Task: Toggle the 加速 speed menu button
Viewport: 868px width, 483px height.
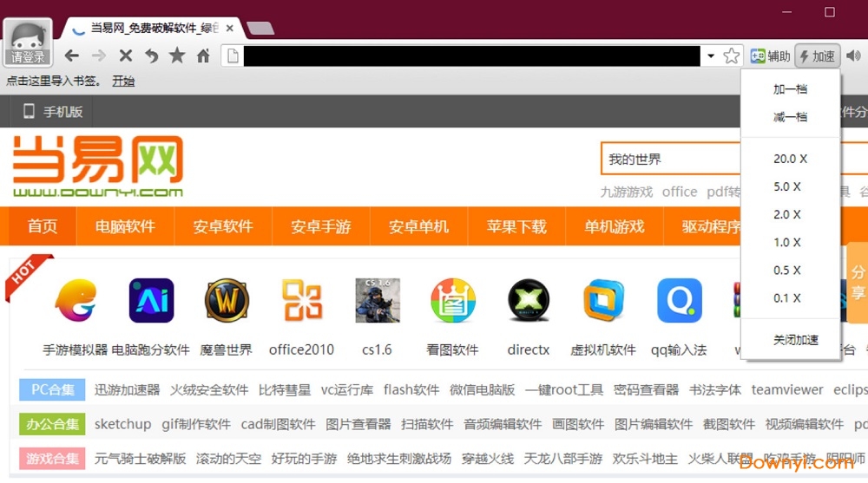Action: click(x=817, y=56)
